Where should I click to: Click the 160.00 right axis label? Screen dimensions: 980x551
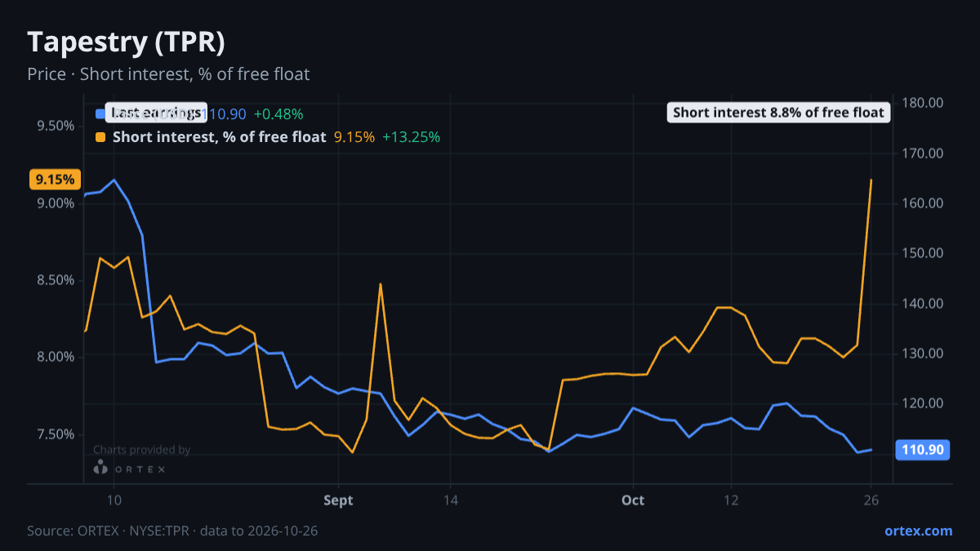click(923, 203)
